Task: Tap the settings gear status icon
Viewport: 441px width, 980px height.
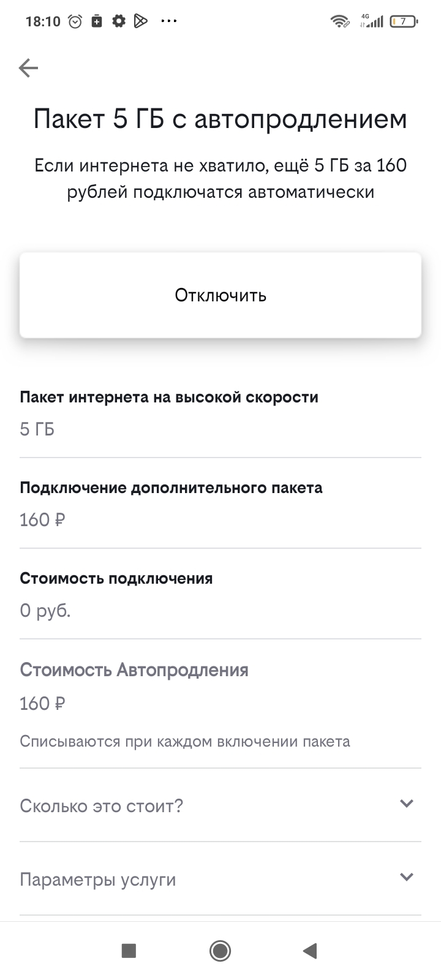Action: [119, 21]
